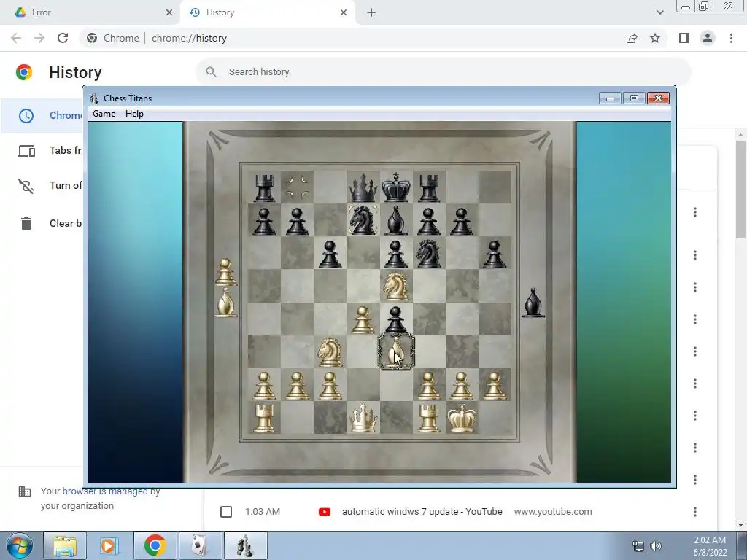The image size is (747, 560).
Task: Open Chrome's three-dot main menu
Action: (731, 38)
